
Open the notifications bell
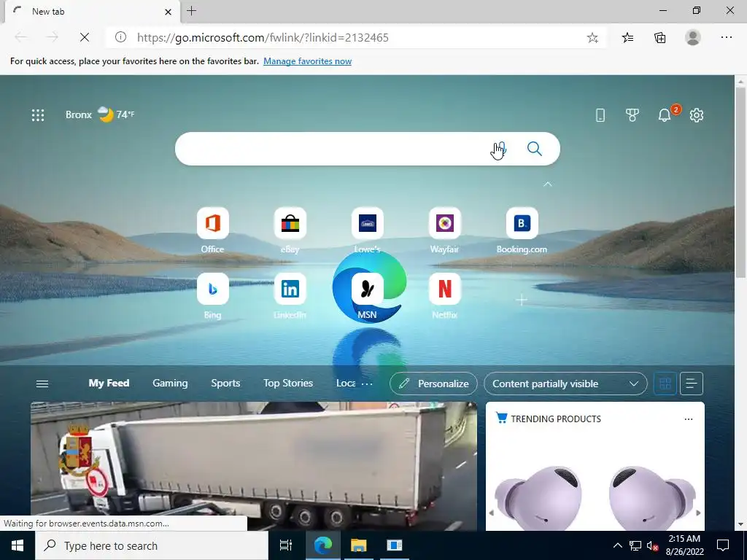(x=664, y=115)
